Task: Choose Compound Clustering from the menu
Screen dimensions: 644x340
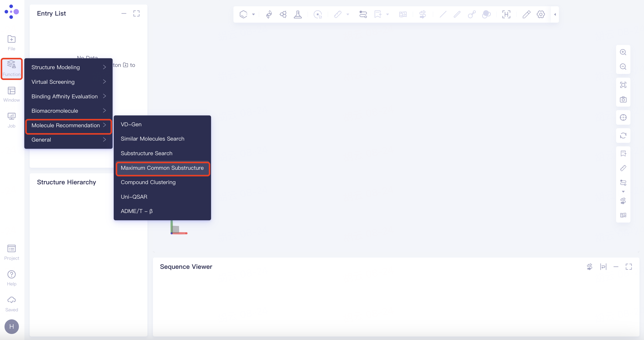Action: tap(148, 182)
